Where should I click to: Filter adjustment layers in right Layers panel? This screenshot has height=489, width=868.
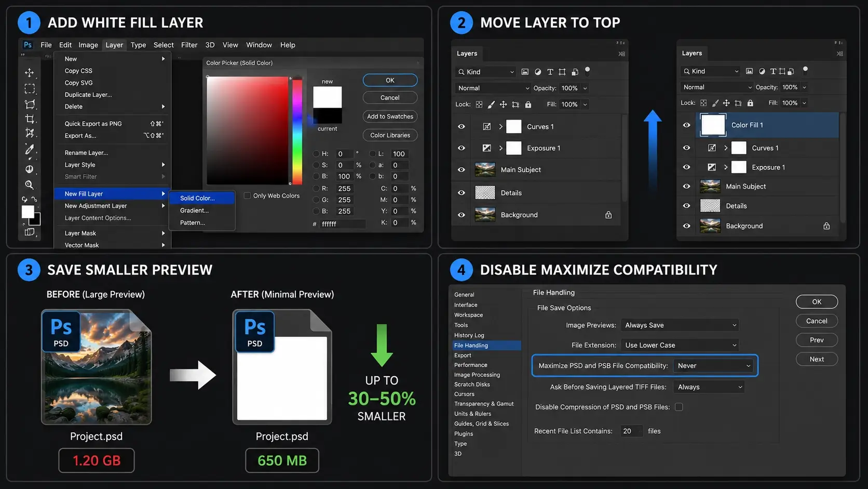[762, 71]
